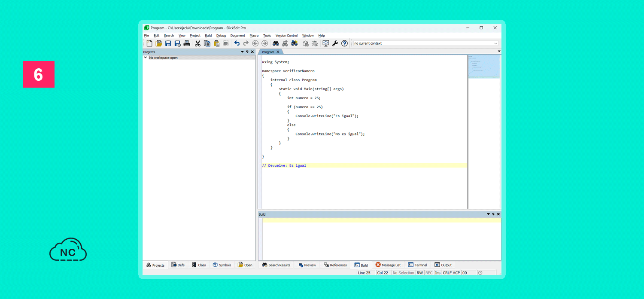Open the Macro menu

pyautogui.click(x=254, y=36)
